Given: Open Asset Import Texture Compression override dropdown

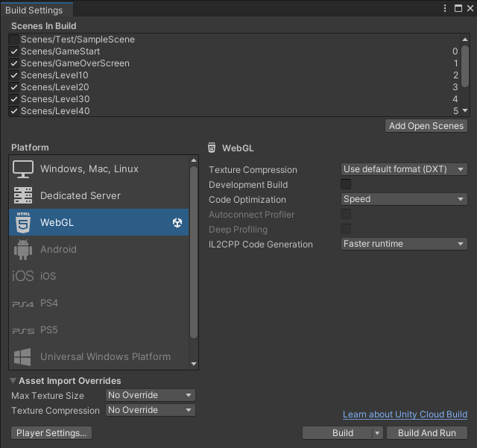Looking at the screenshot, I should [x=151, y=410].
